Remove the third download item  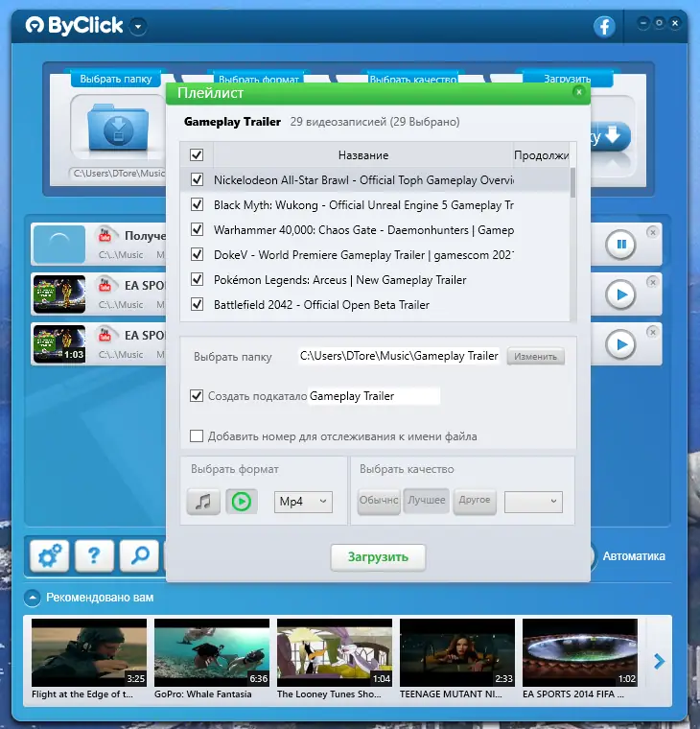tap(653, 332)
